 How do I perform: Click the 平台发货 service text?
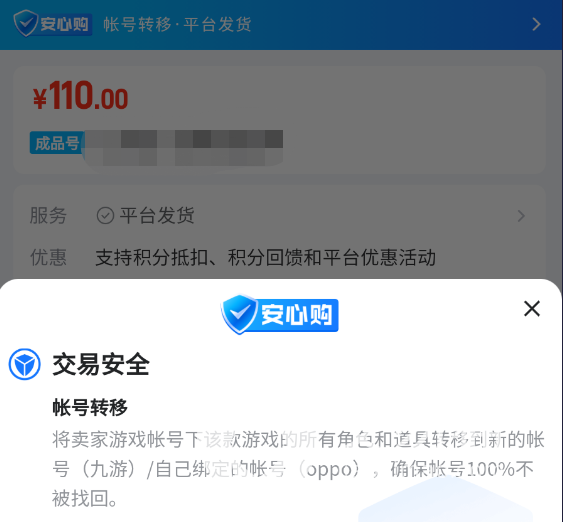[x=157, y=216]
